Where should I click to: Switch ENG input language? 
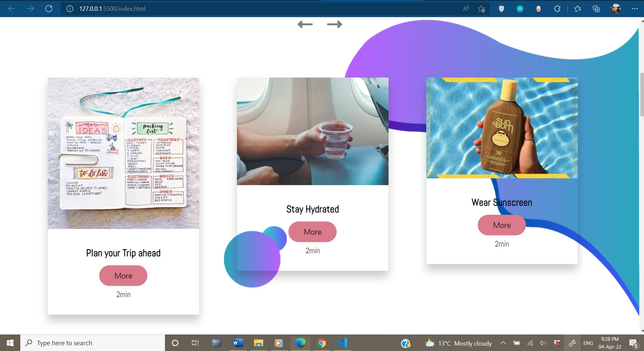tap(588, 343)
